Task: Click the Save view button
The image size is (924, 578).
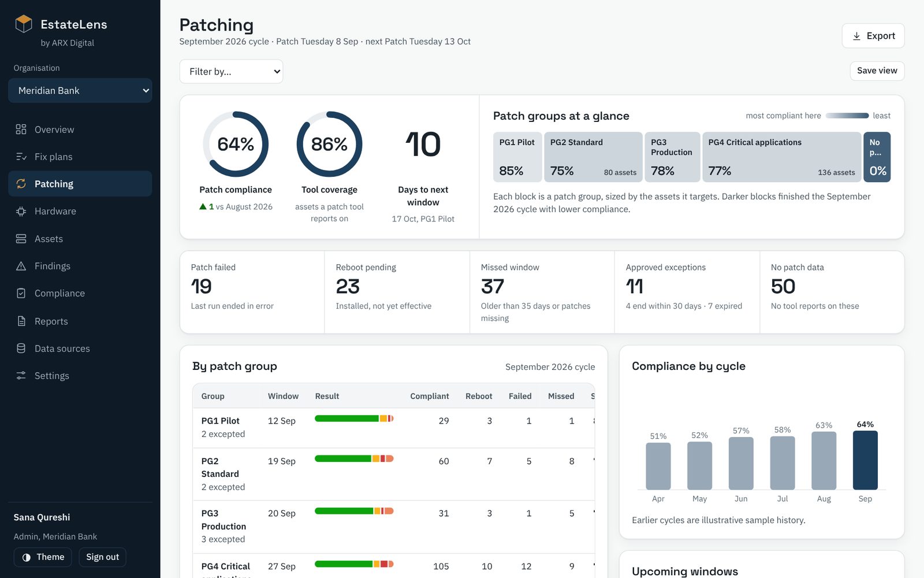Action: (x=877, y=71)
